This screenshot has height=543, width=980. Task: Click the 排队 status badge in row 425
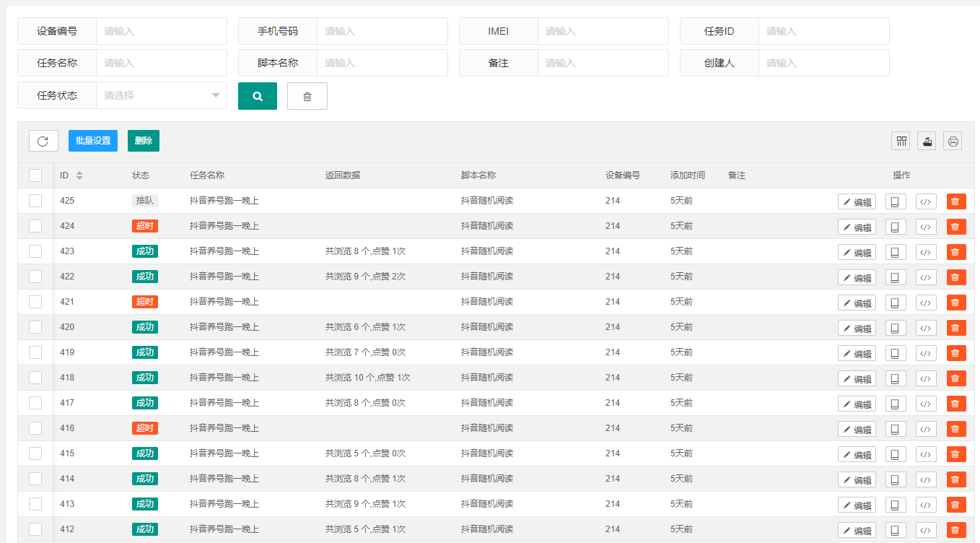pos(145,201)
